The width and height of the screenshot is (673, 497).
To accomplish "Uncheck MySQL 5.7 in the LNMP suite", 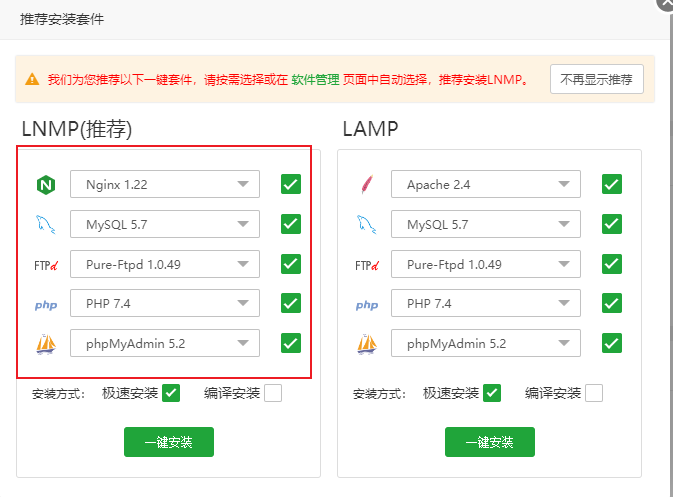I will [291, 224].
